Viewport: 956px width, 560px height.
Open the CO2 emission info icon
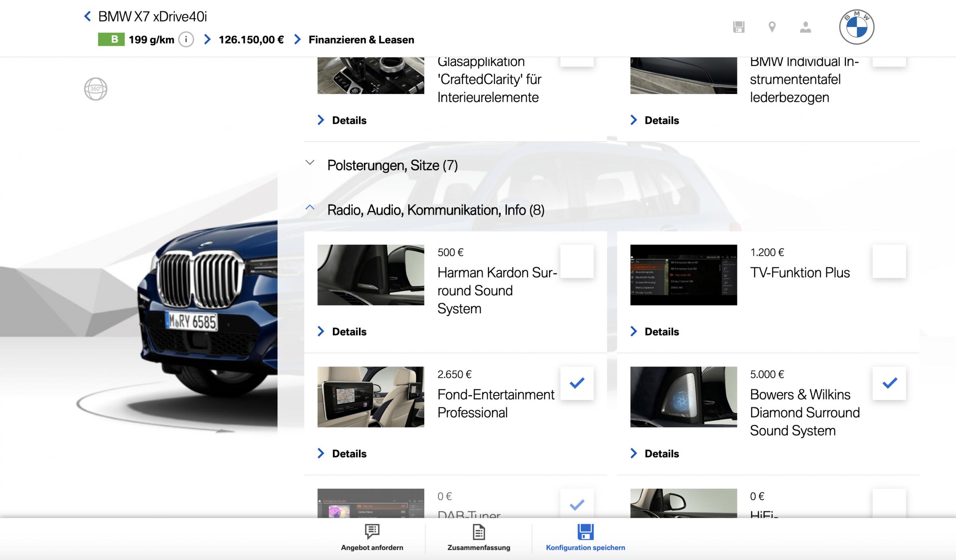click(186, 39)
